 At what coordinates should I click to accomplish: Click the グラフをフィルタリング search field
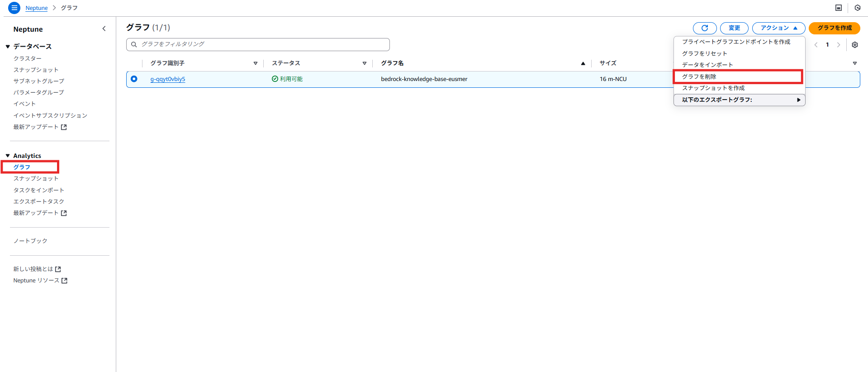(x=258, y=44)
